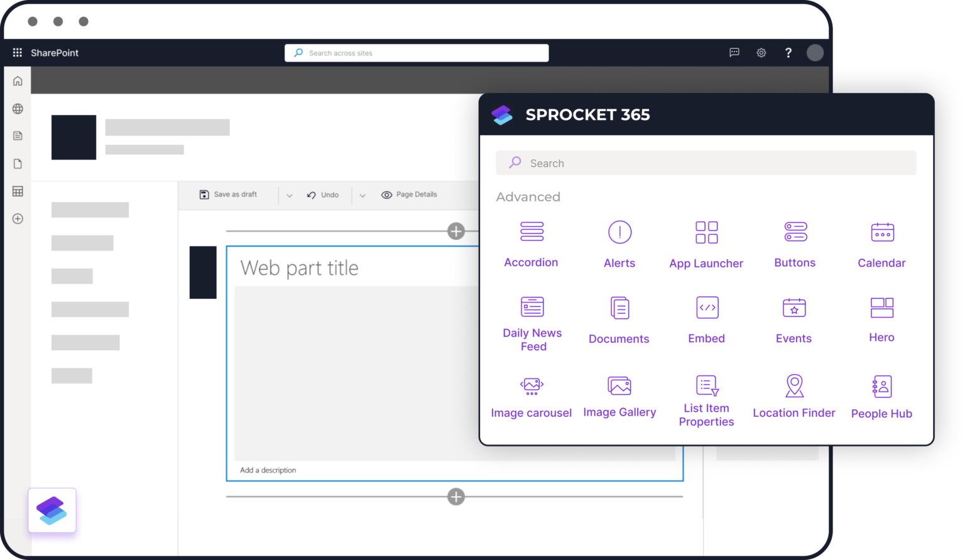Expand the Save as draft dropdown arrow
The image size is (965, 560).
[289, 195]
